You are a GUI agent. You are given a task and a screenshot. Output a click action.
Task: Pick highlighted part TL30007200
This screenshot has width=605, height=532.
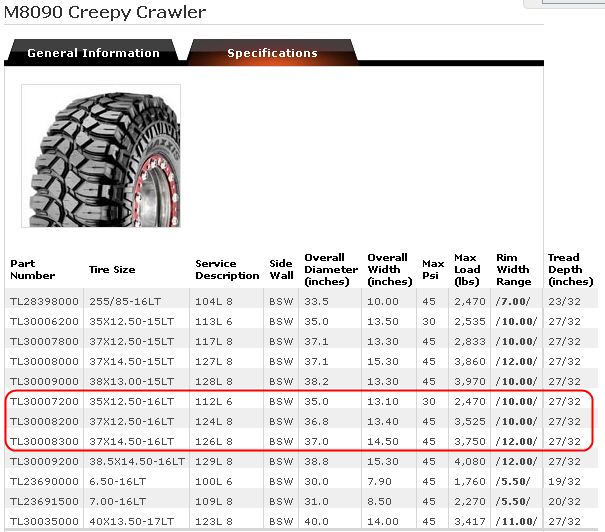tap(43, 401)
